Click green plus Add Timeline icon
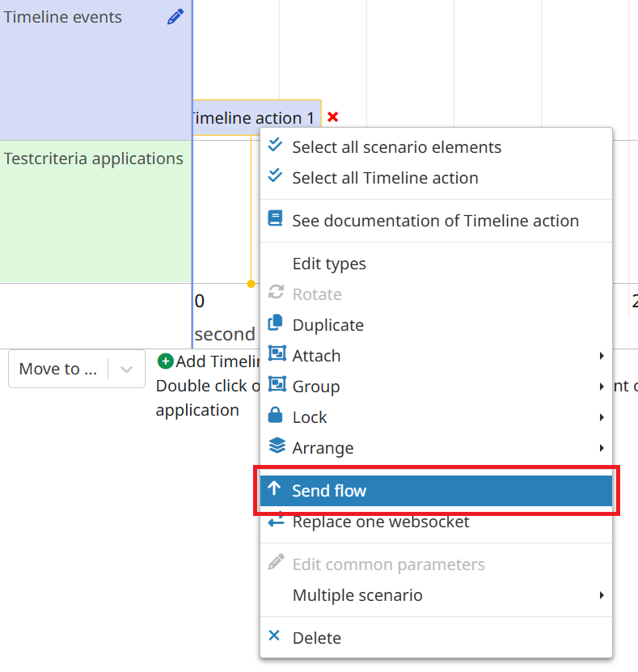This screenshot has height=672, width=638. [166, 361]
